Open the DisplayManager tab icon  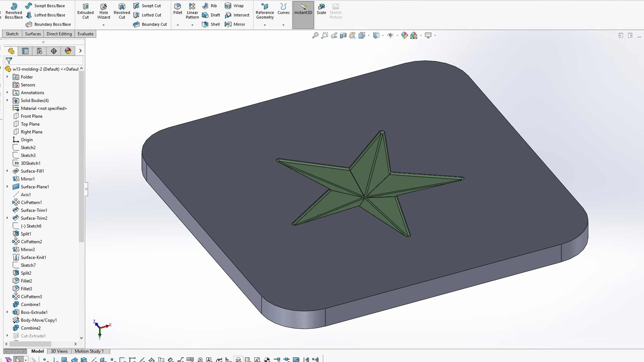pos(68,51)
